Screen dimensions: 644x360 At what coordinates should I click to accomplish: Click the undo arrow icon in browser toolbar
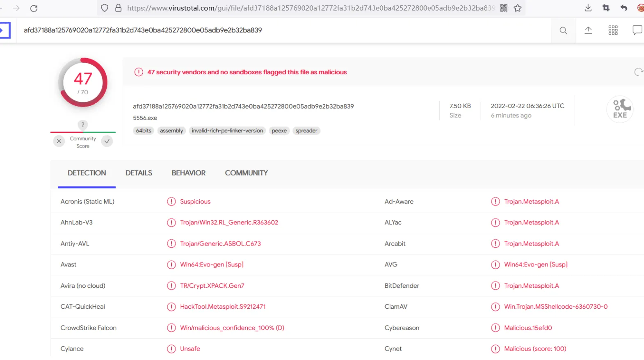pos(624,8)
